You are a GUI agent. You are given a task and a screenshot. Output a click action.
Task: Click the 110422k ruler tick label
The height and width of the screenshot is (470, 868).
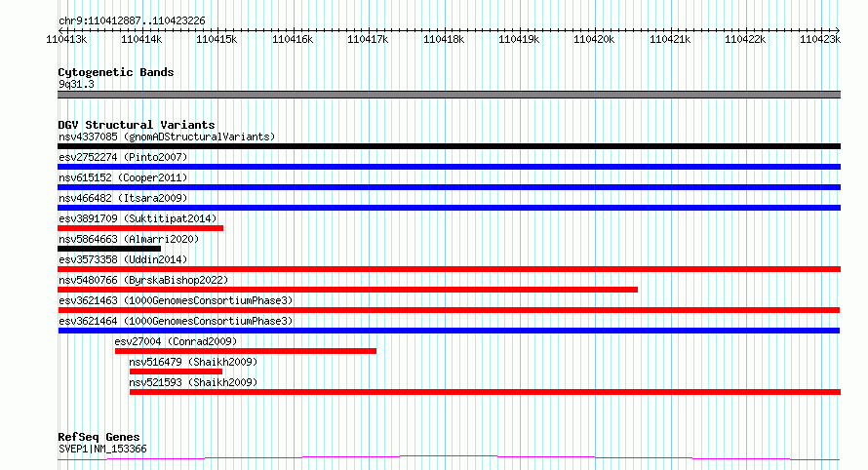pyautogui.click(x=746, y=39)
